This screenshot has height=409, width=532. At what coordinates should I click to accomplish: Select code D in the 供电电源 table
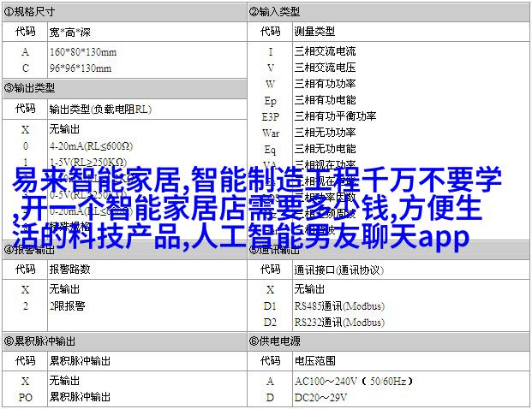[271, 398]
